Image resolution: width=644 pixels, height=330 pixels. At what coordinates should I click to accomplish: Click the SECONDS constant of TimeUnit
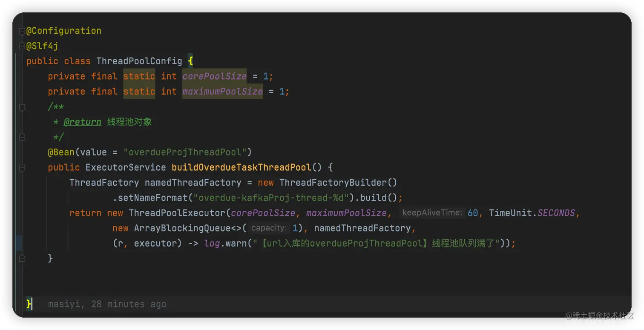point(556,213)
